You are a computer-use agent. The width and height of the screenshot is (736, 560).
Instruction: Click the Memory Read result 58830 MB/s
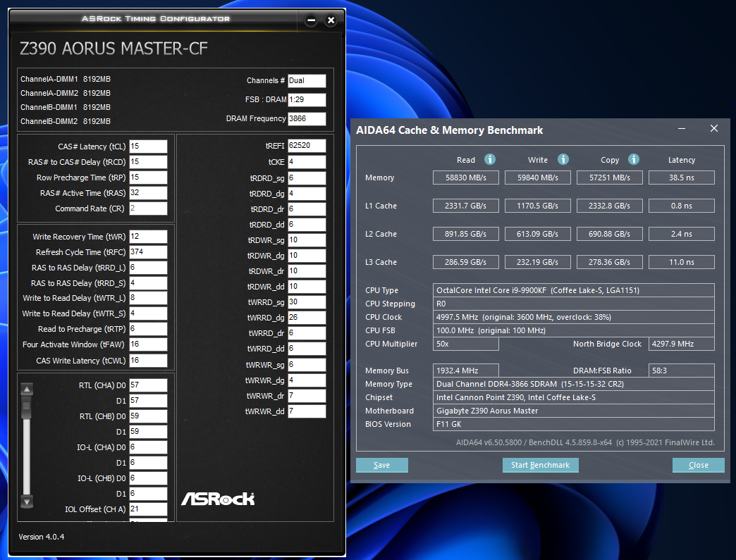pos(465,178)
